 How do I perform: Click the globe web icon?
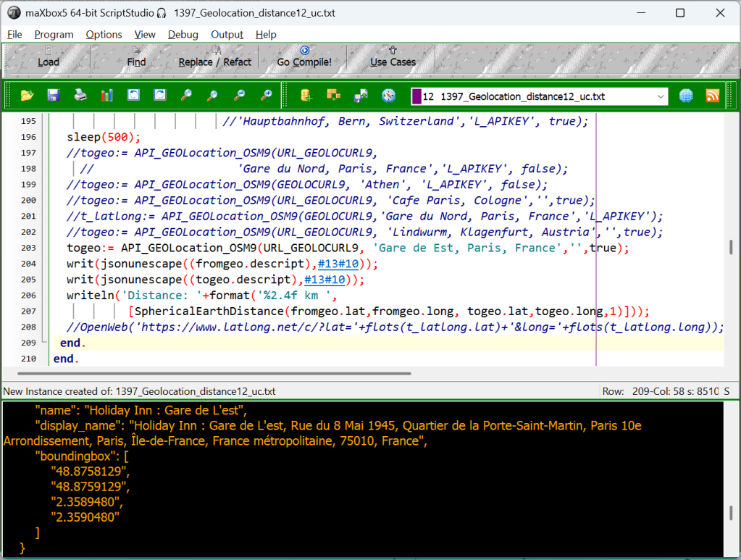[x=686, y=96]
